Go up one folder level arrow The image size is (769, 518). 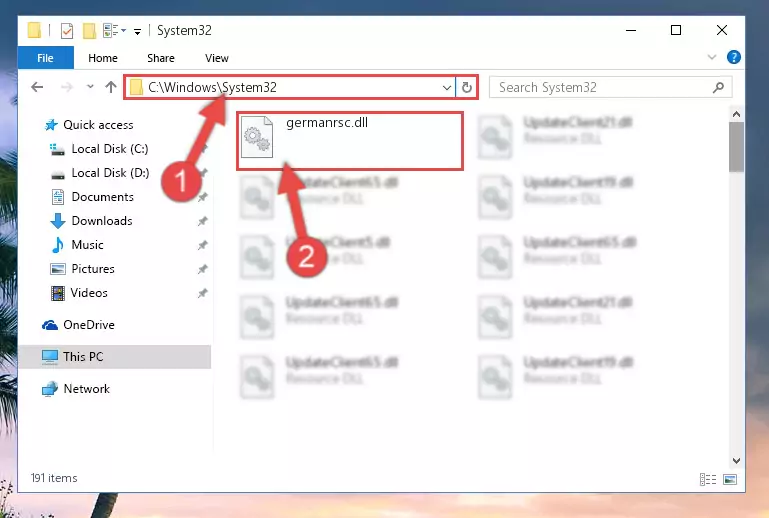(111, 87)
